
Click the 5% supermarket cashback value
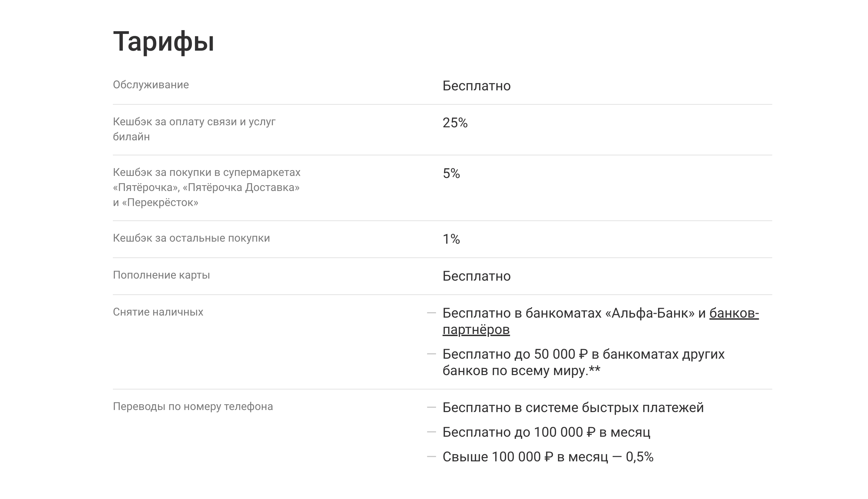pos(451,174)
